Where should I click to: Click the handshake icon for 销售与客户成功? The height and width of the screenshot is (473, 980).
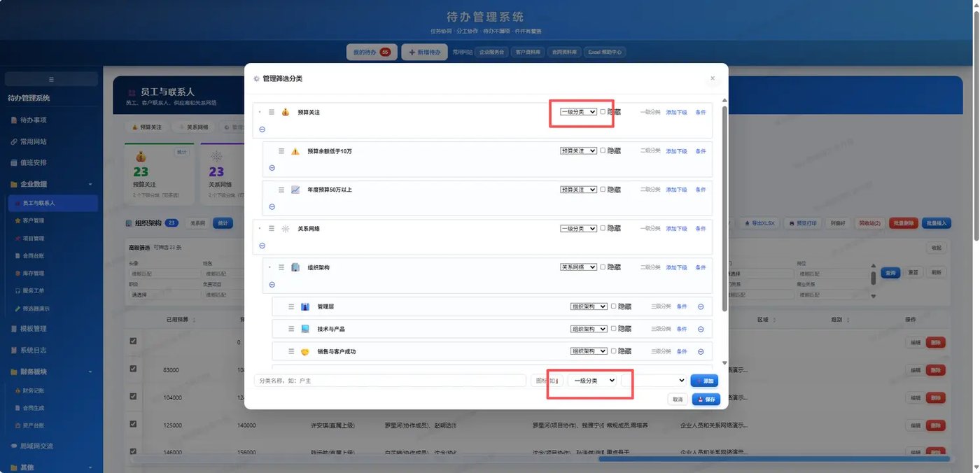point(305,351)
